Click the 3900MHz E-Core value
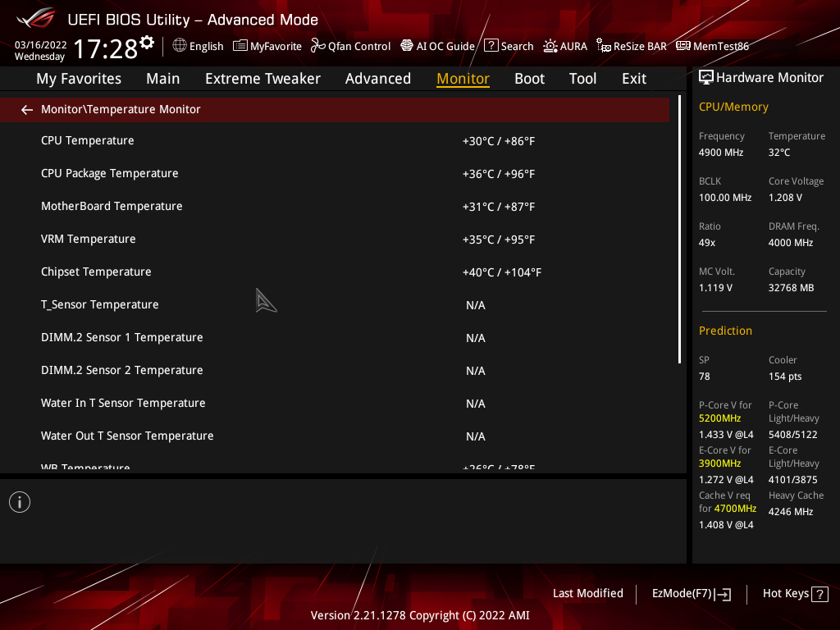840x630 pixels. click(720, 463)
